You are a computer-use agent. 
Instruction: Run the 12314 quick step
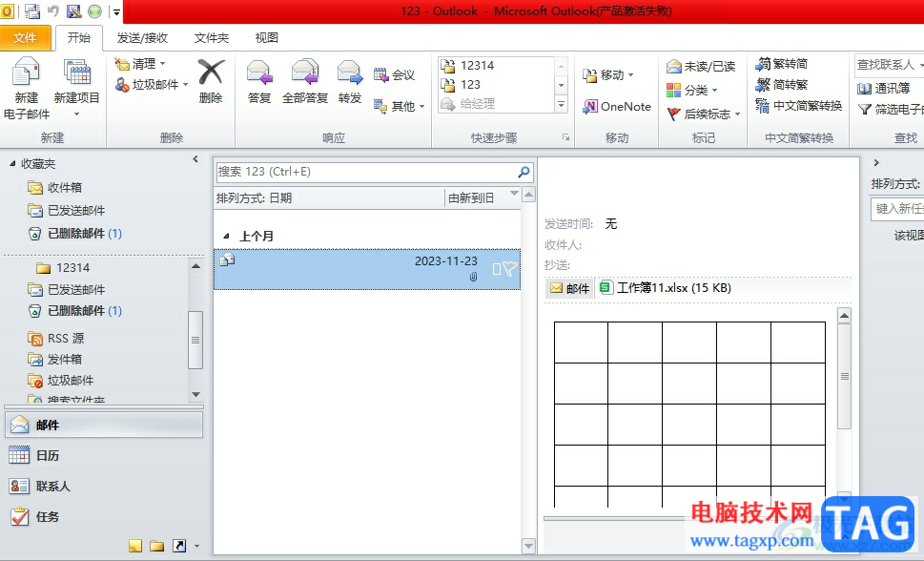496,66
